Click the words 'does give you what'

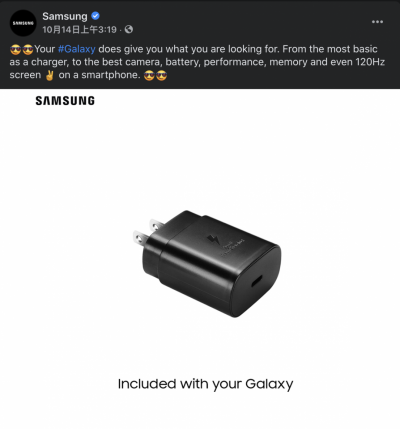point(143,49)
